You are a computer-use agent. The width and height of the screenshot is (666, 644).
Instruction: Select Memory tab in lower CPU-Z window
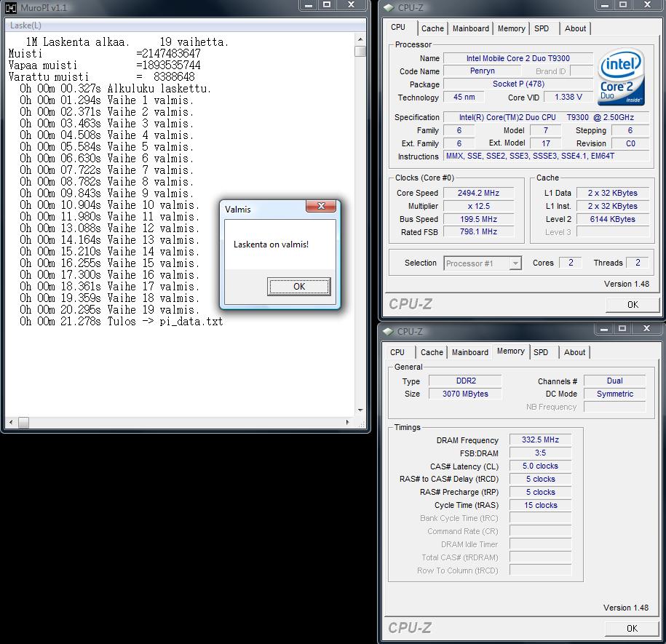tap(510, 351)
